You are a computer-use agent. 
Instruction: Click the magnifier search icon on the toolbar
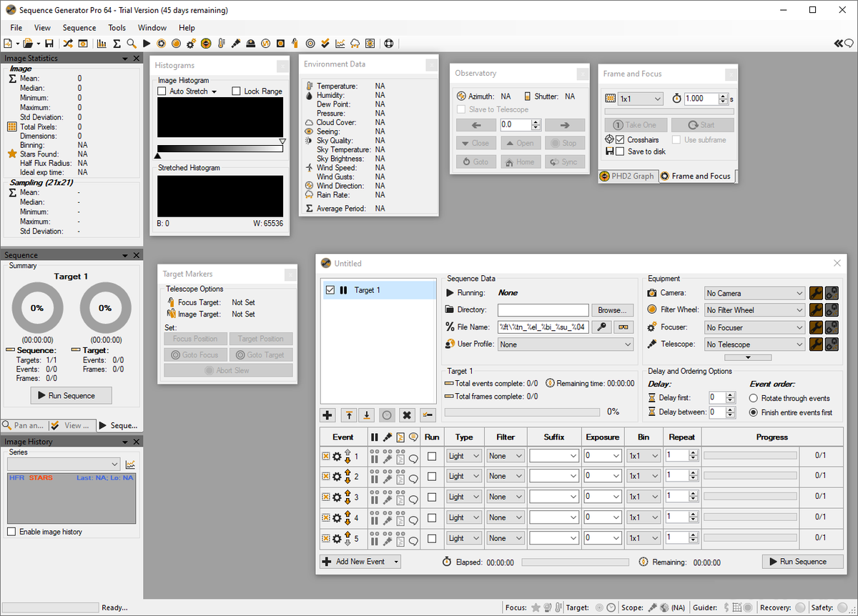point(131,44)
